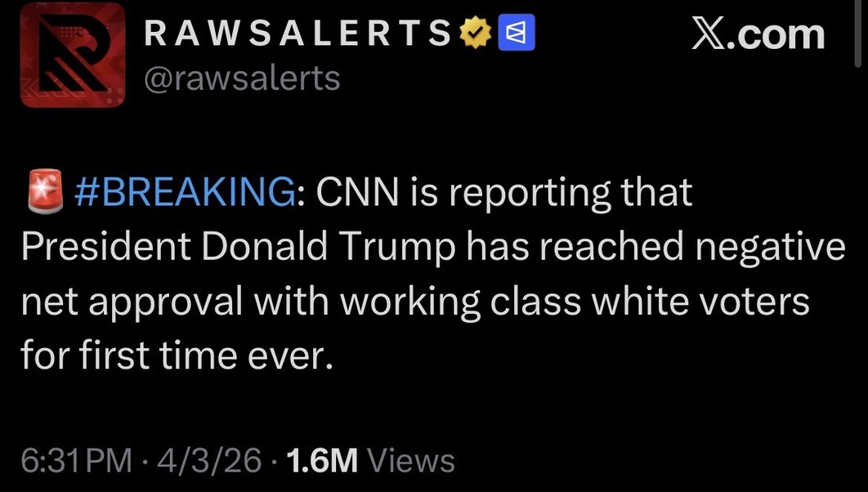
Task: Click the 6:31 PM timestamp
Action: pos(75,461)
